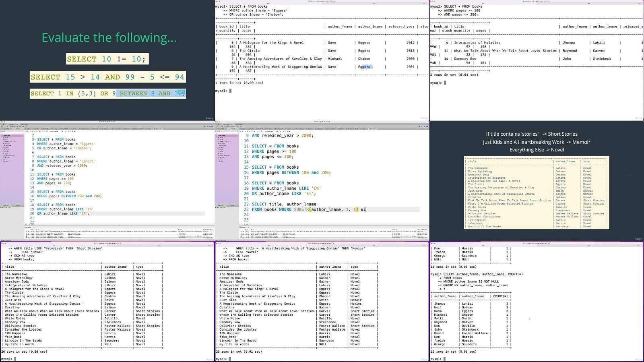Collapse the fold marker on editor line 3
Screen dimensions: 644x362
[x=35, y=140]
